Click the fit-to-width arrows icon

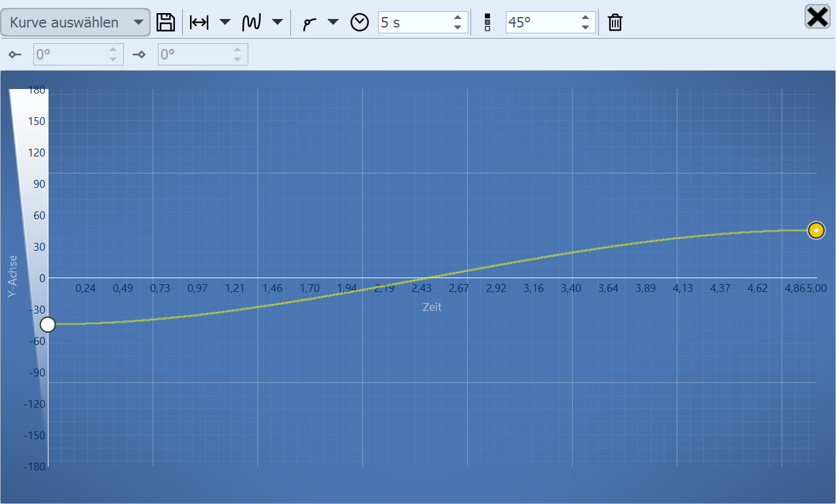pos(199,22)
